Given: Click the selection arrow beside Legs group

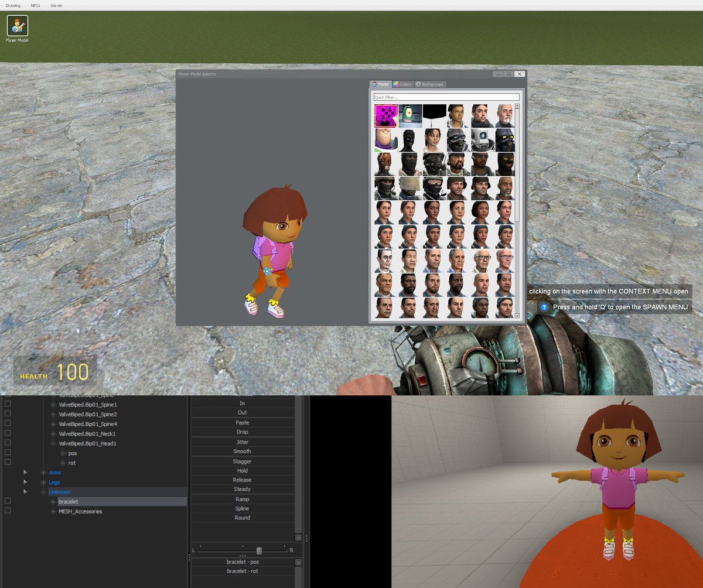Looking at the screenshot, I should [25, 482].
